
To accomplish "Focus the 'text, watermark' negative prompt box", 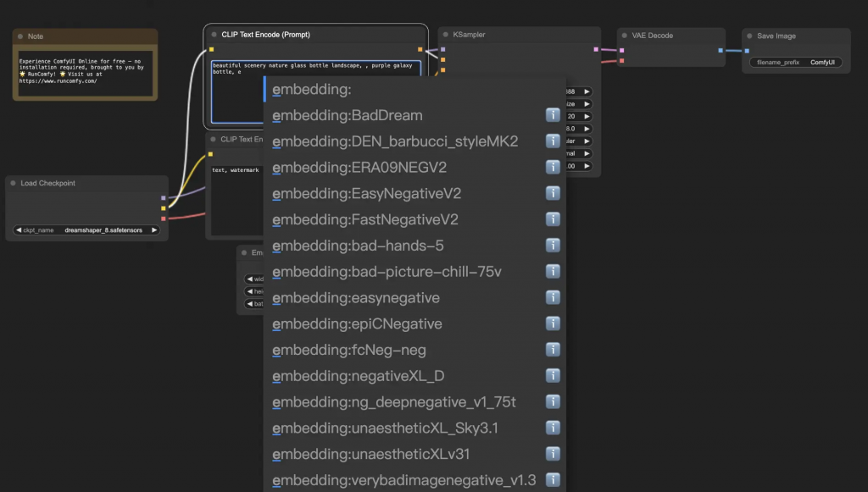I will [237, 199].
